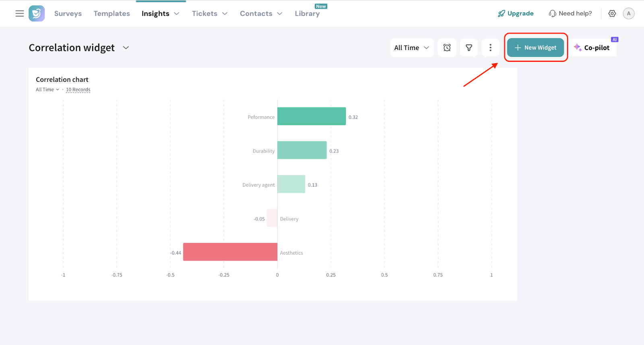Go to the Surveys tab

click(68, 14)
